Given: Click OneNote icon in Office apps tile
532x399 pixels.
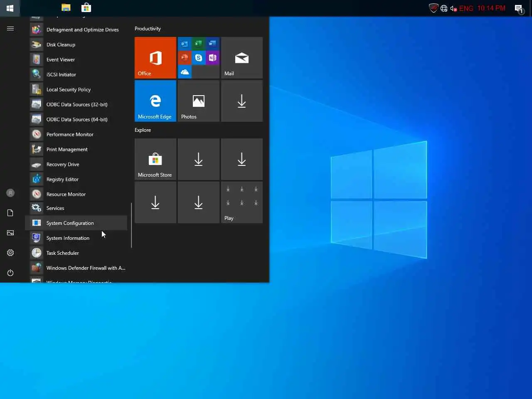Looking at the screenshot, I should pyautogui.click(x=212, y=58).
